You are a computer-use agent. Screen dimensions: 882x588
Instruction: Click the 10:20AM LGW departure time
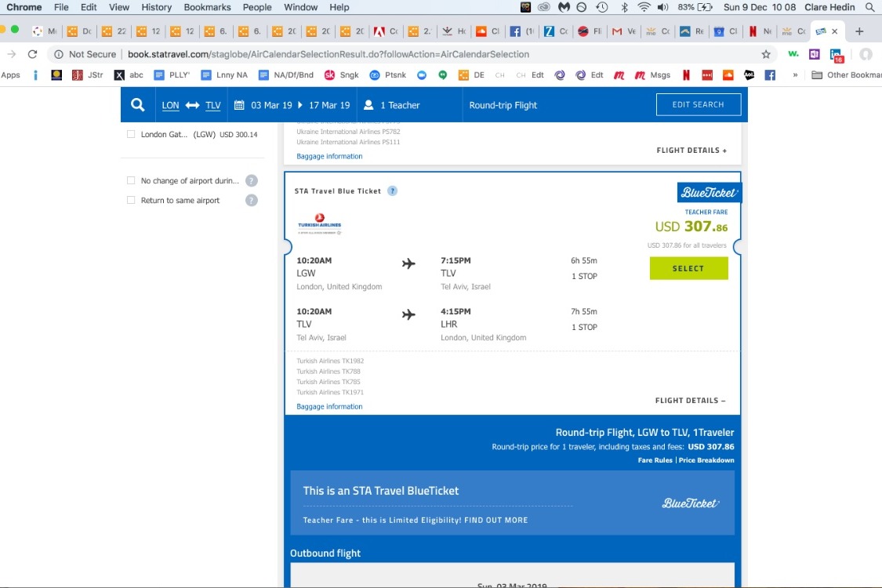(x=314, y=260)
